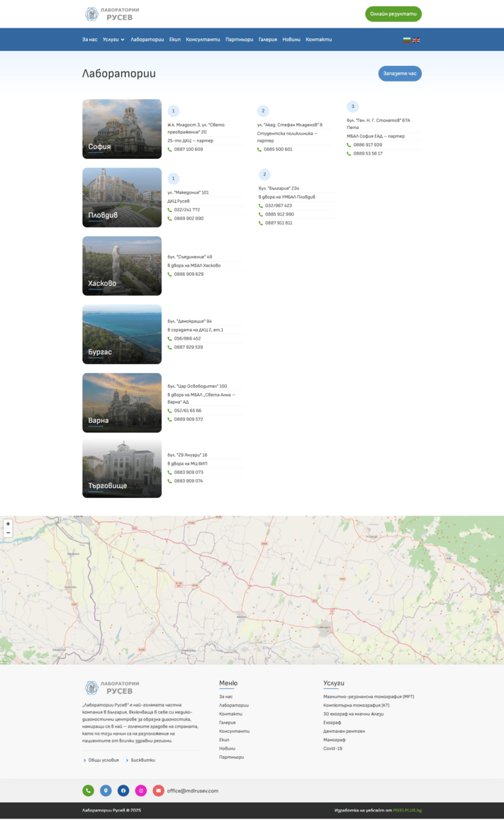This screenshot has width=504, height=820.
Task: Call the number 0887 911 811
Action: click(279, 223)
